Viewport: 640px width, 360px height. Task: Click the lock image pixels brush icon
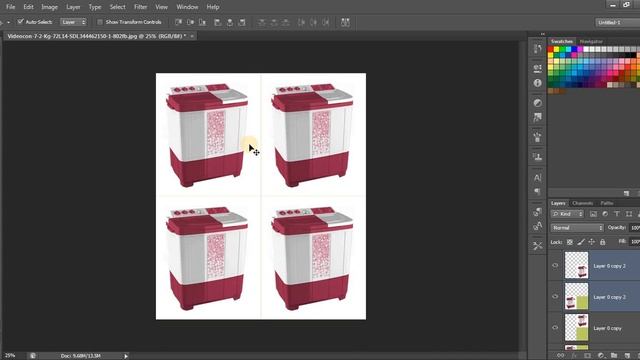click(x=581, y=242)
